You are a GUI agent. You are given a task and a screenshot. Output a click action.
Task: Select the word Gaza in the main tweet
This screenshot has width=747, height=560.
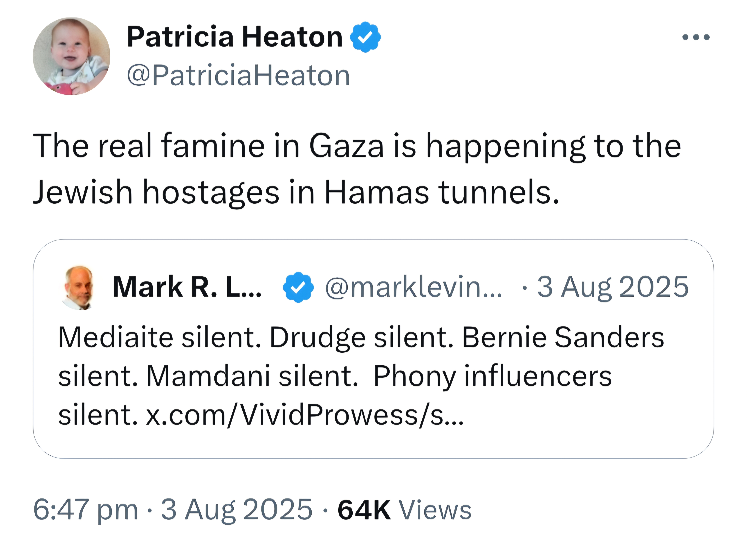point(347,146)
